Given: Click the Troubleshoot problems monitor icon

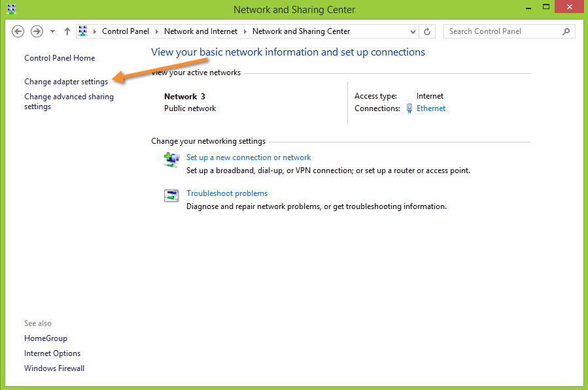Looking at the screenshot, I should (x=171, y=195).
